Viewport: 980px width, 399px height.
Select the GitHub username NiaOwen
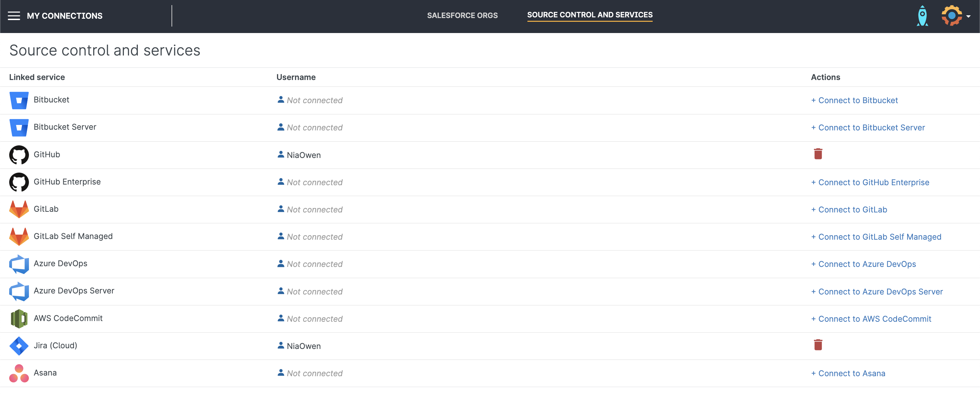click(304, 155)
